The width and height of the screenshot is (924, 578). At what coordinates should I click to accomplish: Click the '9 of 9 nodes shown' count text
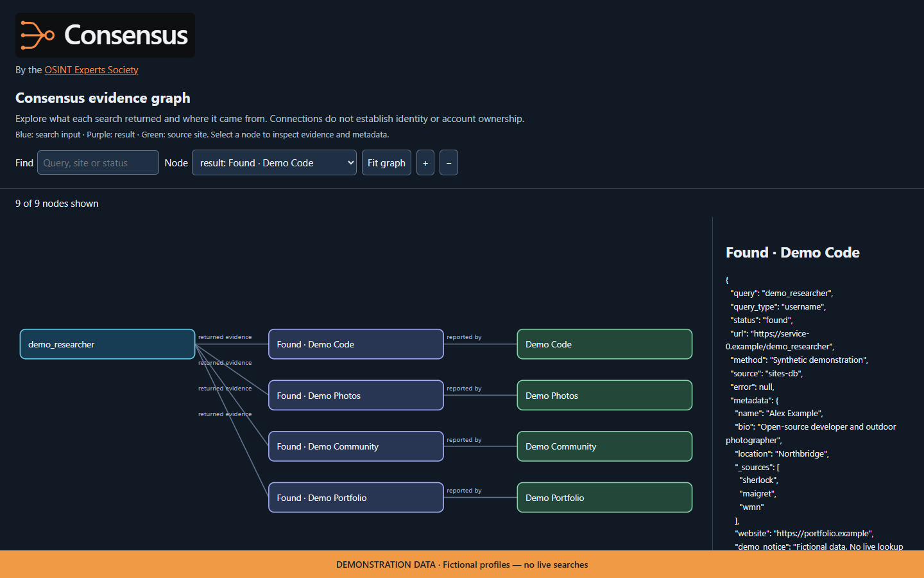[57, 204]
